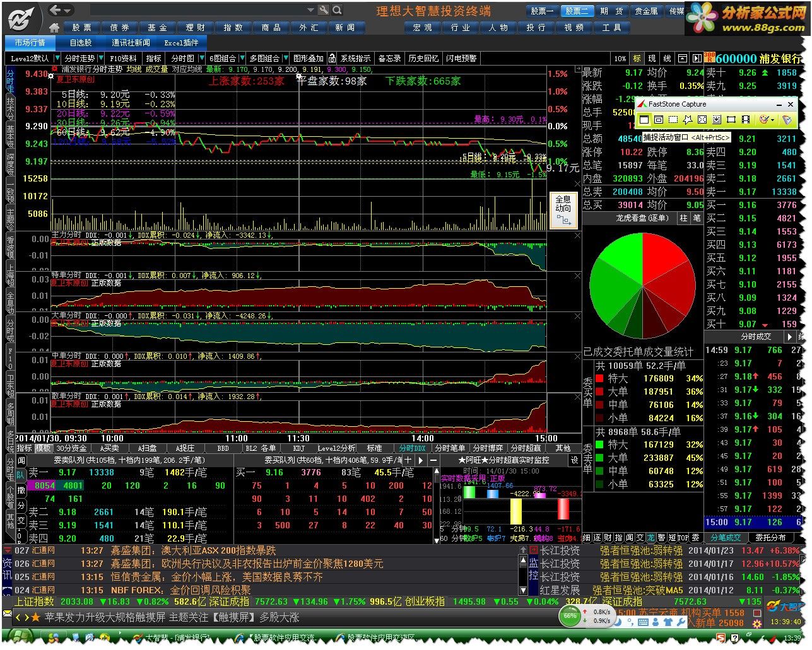The image size is (812, 650).
Task: Click the lock icon beside 图形叠加
Action: coord(332,59)
